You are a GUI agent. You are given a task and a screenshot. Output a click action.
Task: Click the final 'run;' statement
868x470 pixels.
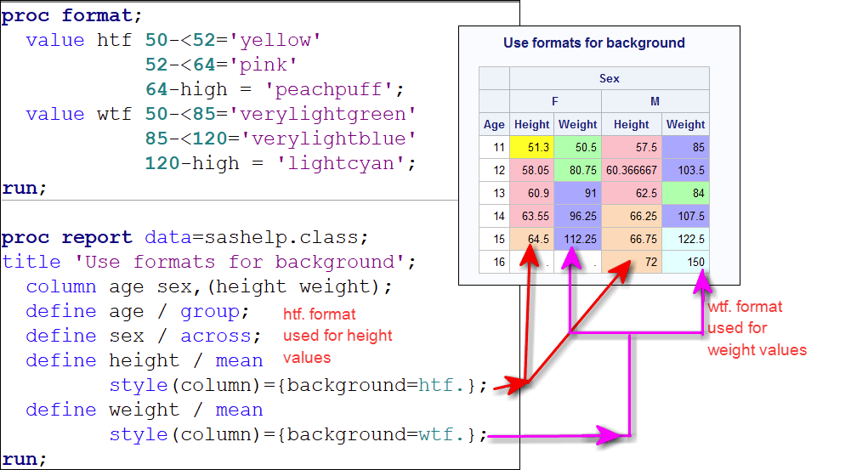pos(25,459)
